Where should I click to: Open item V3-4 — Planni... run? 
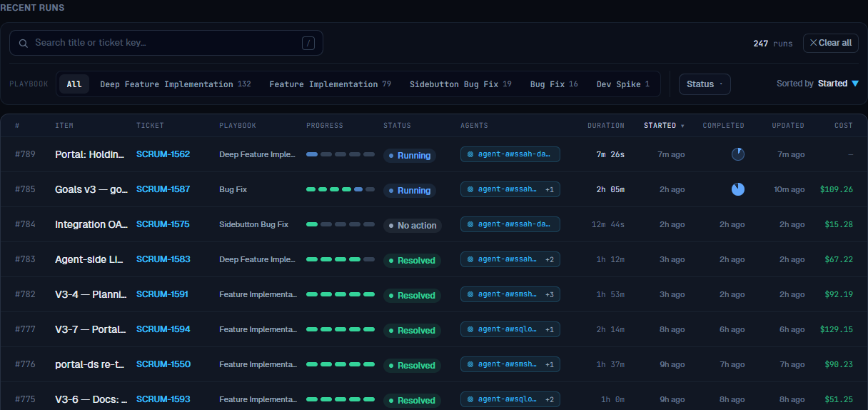pyautogui.click(x=91, y=294)
